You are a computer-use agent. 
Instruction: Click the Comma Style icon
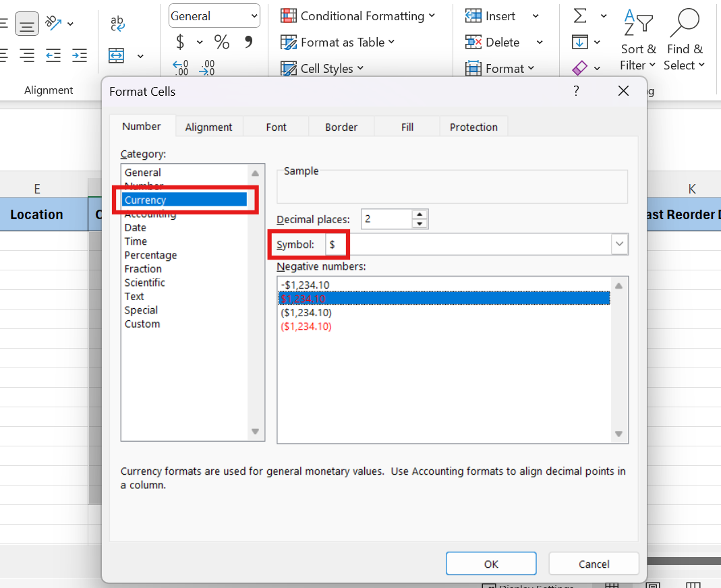tap(249, 42)
